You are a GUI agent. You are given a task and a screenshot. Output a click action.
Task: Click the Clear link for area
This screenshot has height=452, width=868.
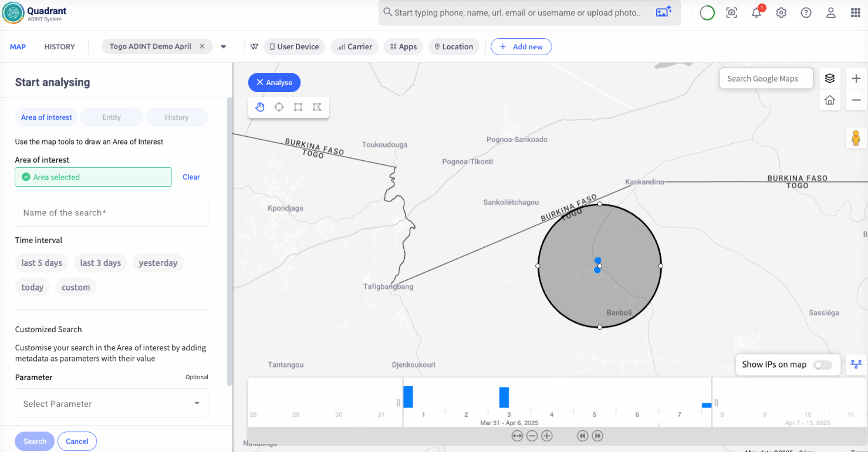pyautogui.click(x=191, y=177)
